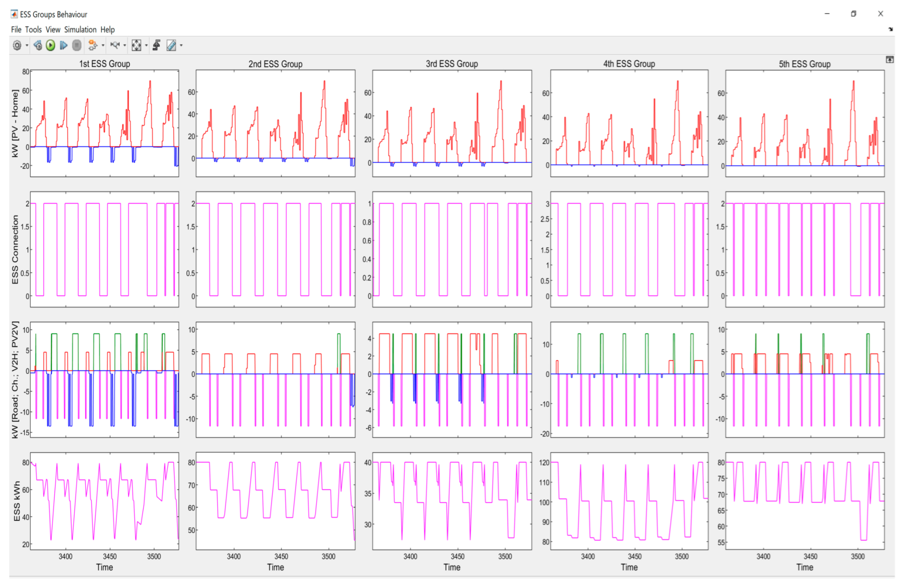Run the simulation with green play

click(50, 46)
